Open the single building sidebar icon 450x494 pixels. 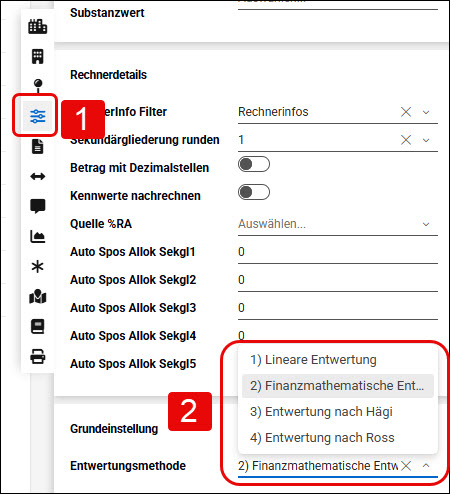[37, 56]
